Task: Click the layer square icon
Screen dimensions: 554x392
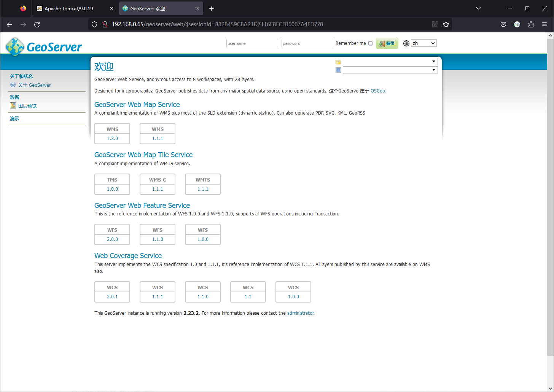Action: tap(338, 70)
